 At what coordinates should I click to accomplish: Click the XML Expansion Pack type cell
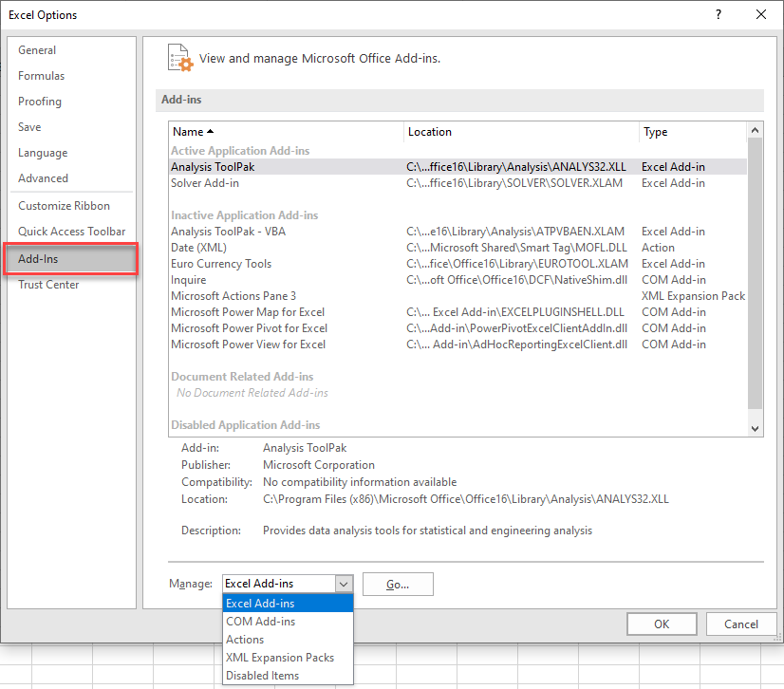693,296
